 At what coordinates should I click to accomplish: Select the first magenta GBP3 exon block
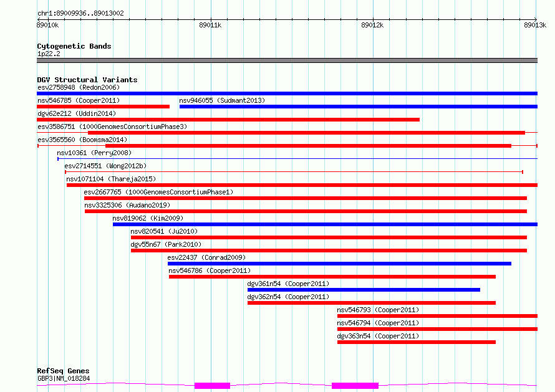coord(213,386)
